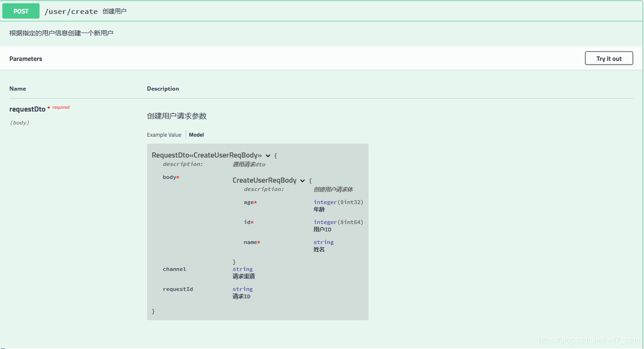Click the 姓名 field description

click(319, 250)
